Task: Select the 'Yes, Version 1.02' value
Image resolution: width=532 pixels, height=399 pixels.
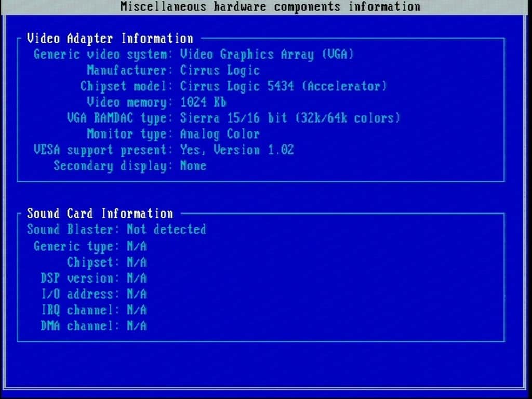Action: 237,150
